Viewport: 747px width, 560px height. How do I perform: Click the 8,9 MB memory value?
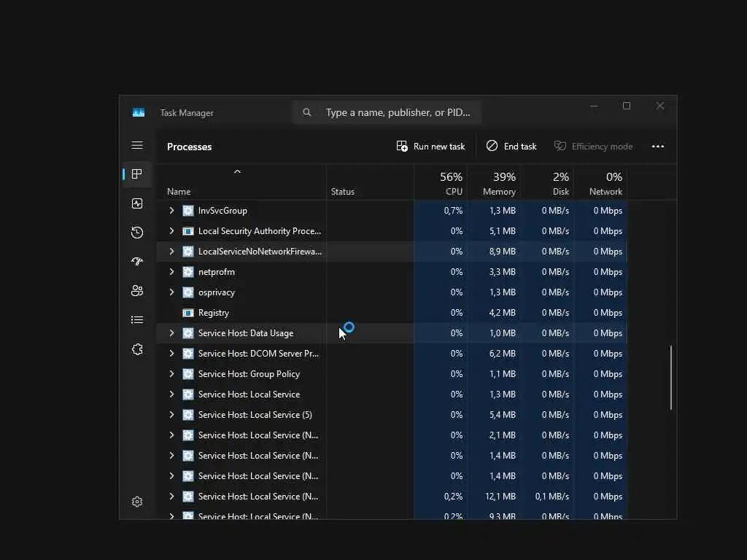pos(502,252)
